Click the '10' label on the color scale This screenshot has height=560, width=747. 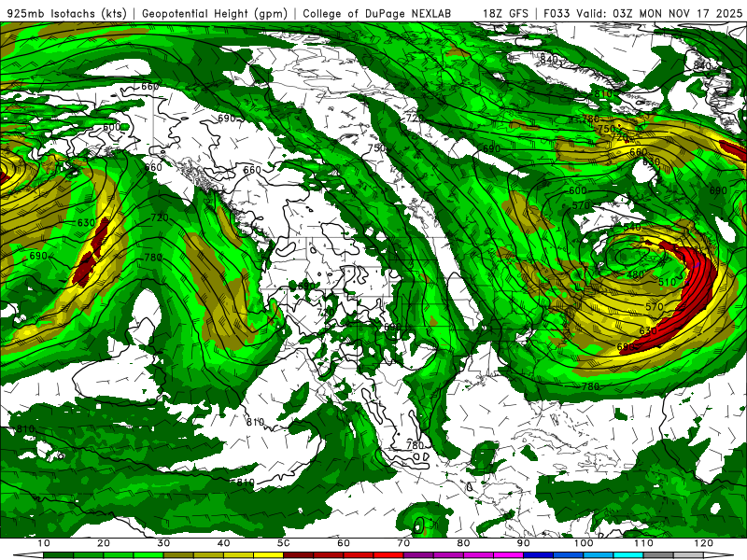43,543
